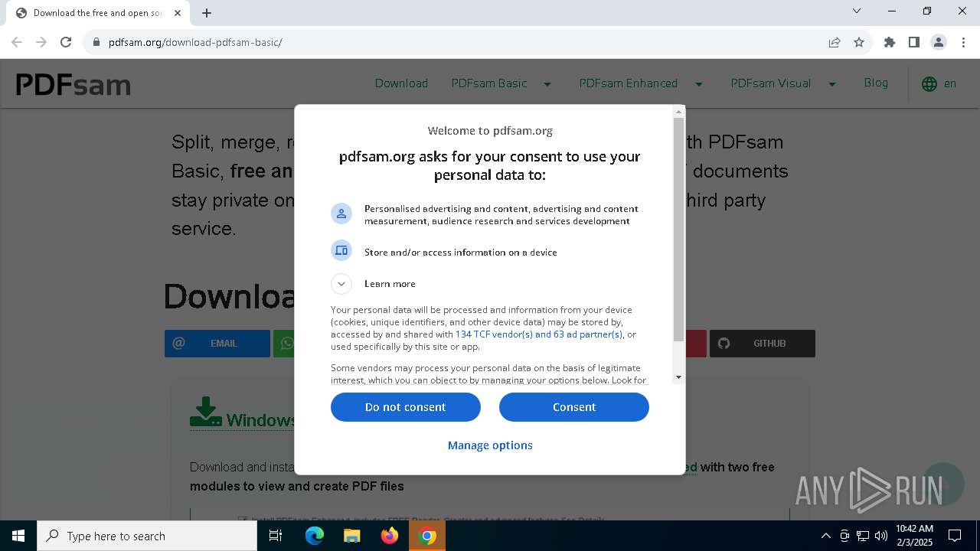Click the site lock icon in address bar
Viewport: 980px width, 551px height.
pyautogui.click(x=96, y=42)
